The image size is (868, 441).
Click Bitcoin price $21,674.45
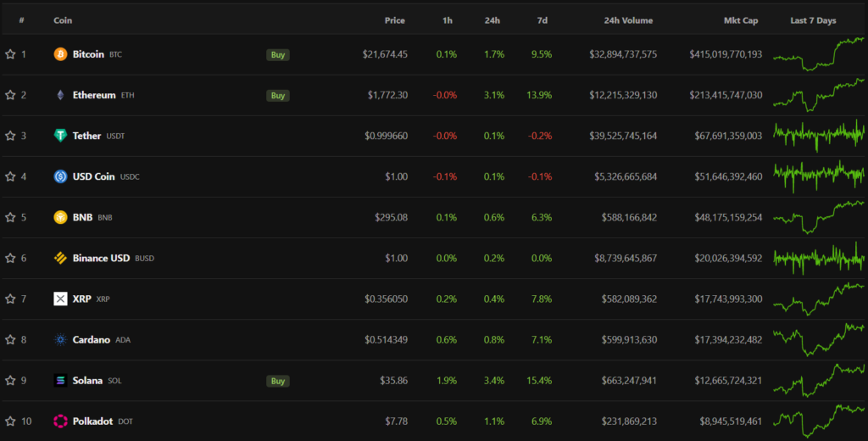coord(386,54)
